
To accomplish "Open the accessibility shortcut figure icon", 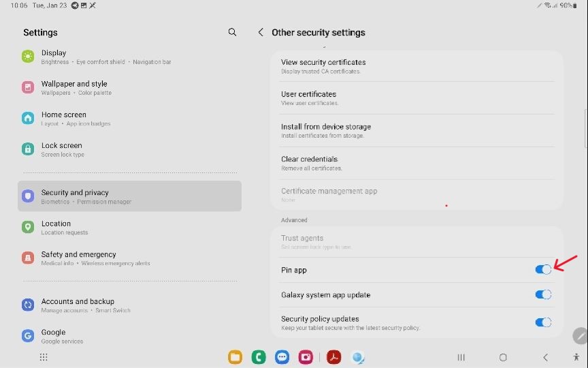I will tap(576, 357).
